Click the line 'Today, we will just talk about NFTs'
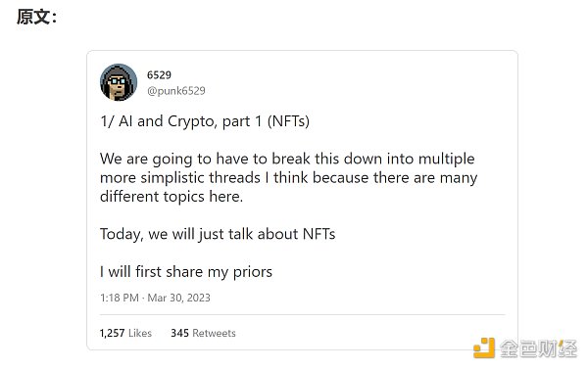The image size is (588, 369). [218, 234]
